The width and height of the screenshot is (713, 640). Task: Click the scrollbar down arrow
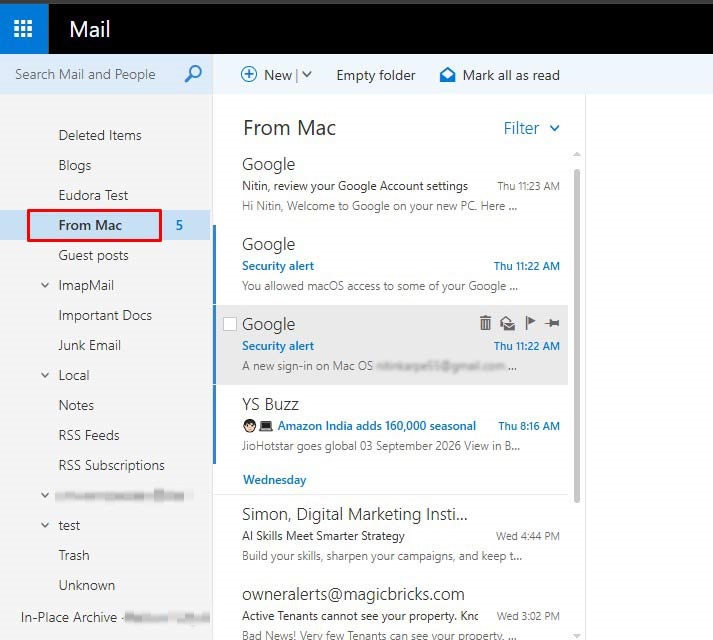pos(577,635)
